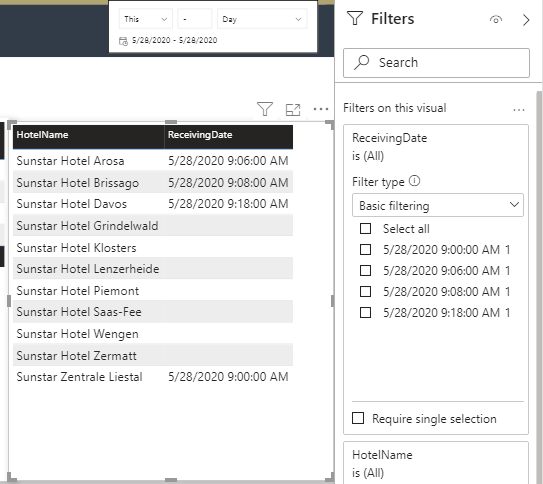543x484 pixels.
Task: Collapse the ReceivingDate filter card header
Action: coord(436,147)
